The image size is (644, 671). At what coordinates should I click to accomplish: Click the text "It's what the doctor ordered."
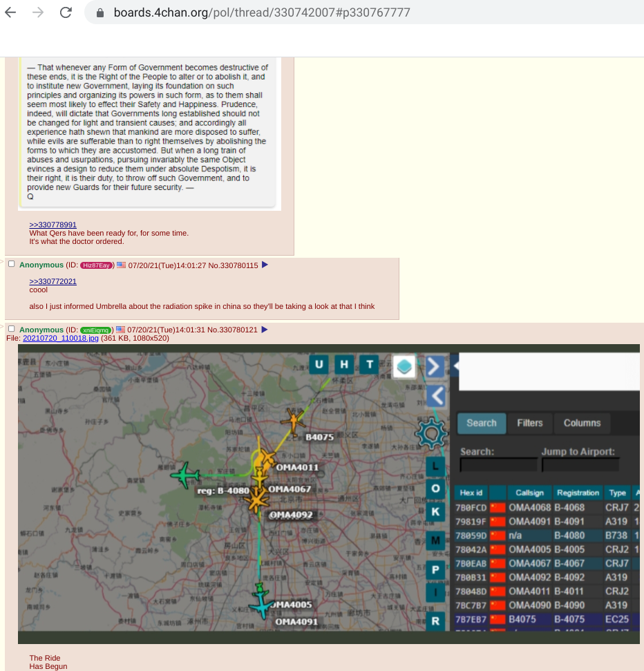(77, 241)
